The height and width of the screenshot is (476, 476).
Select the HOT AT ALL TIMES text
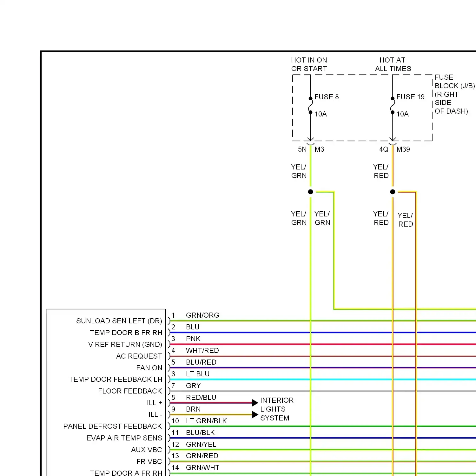click(x=393, y=64)
